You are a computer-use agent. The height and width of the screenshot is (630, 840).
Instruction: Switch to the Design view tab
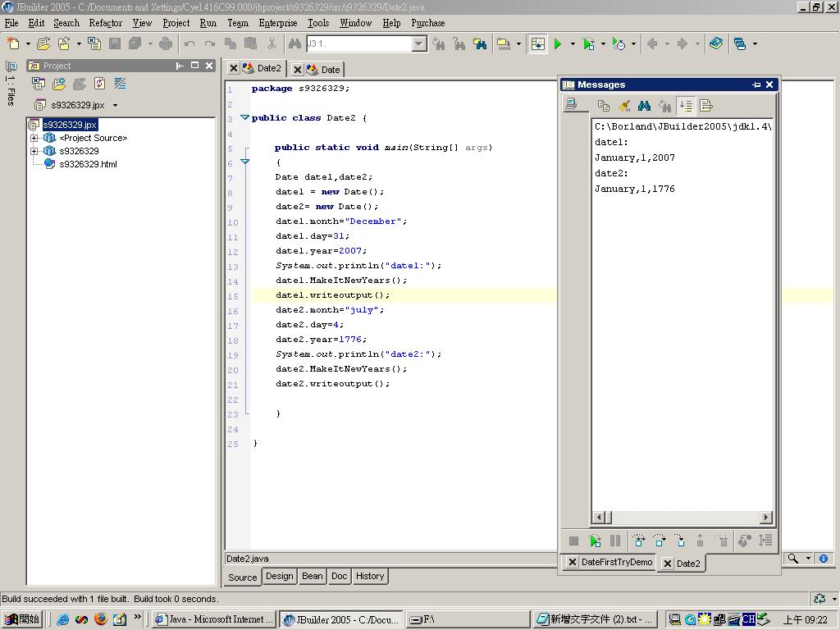[x=280, y=577]
